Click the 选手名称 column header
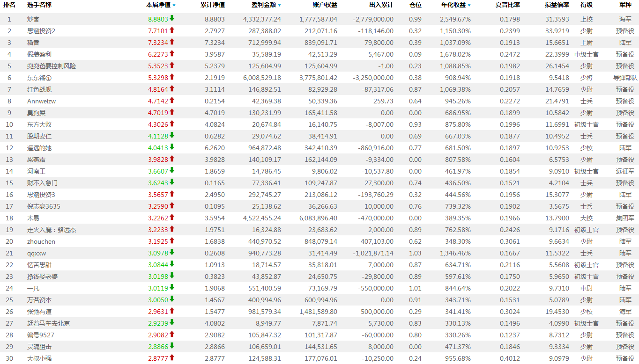 39,5
